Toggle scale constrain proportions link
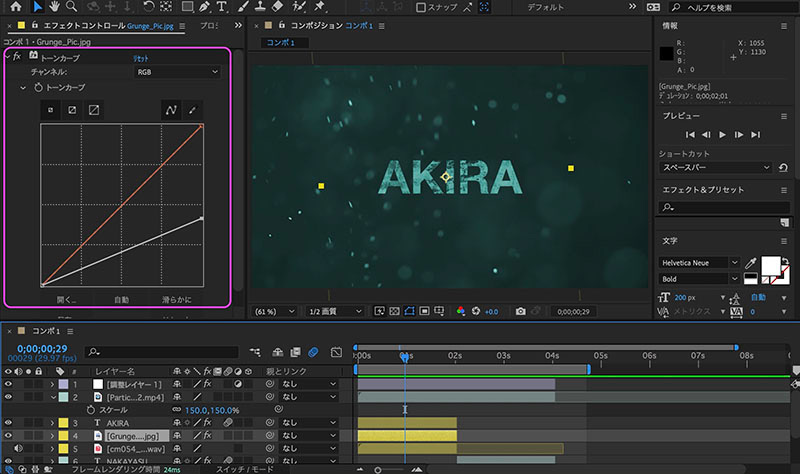 tap(177, 410)
